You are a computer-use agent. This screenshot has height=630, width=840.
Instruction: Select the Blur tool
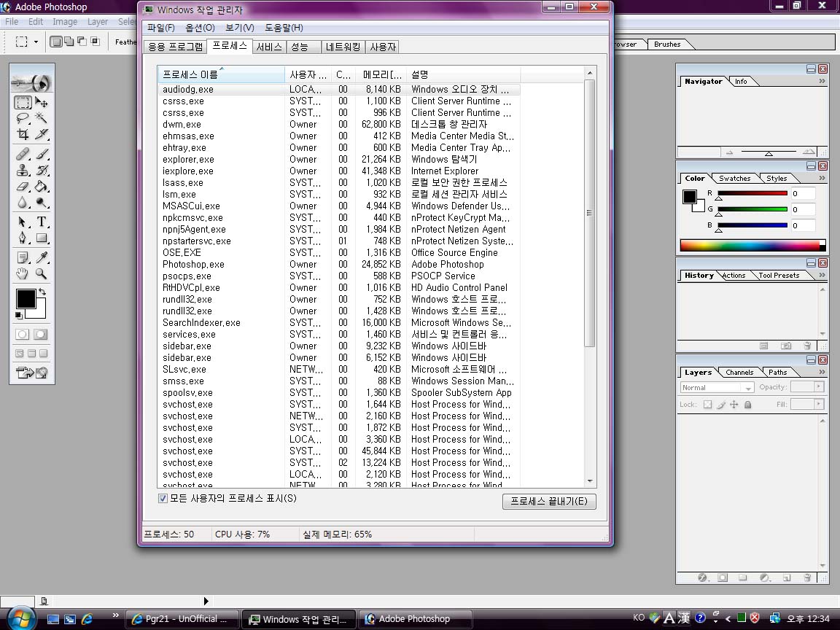coord(23,202)
